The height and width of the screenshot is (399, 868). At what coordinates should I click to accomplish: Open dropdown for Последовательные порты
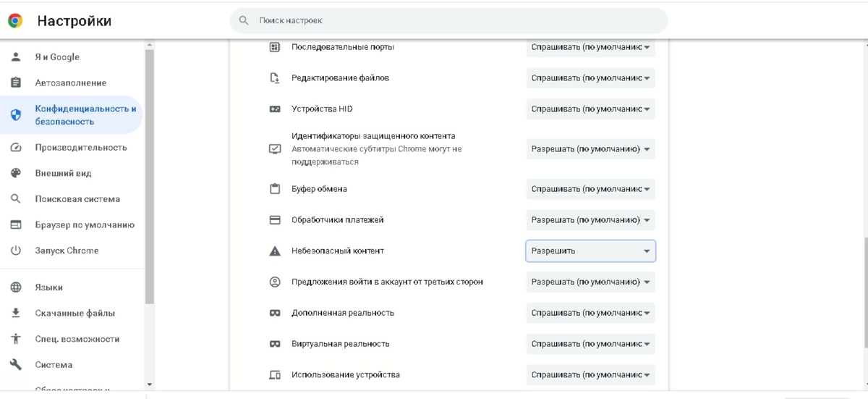(590, 47)
